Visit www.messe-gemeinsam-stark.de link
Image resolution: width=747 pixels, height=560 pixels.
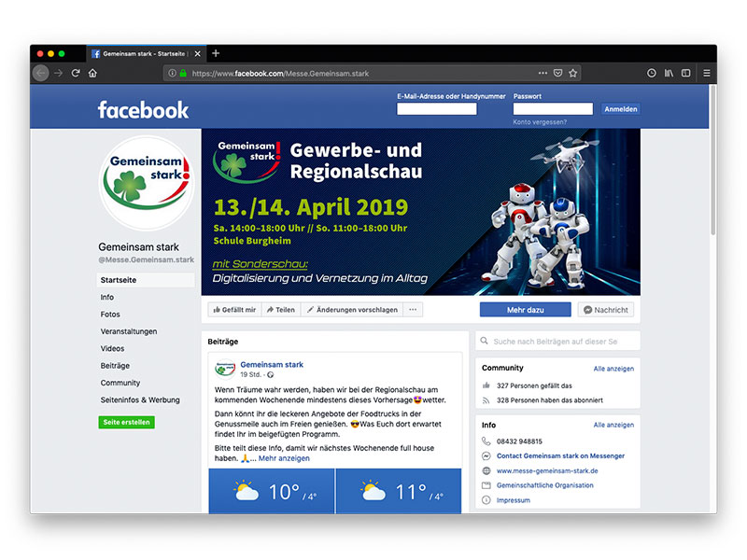click(547, 471)
